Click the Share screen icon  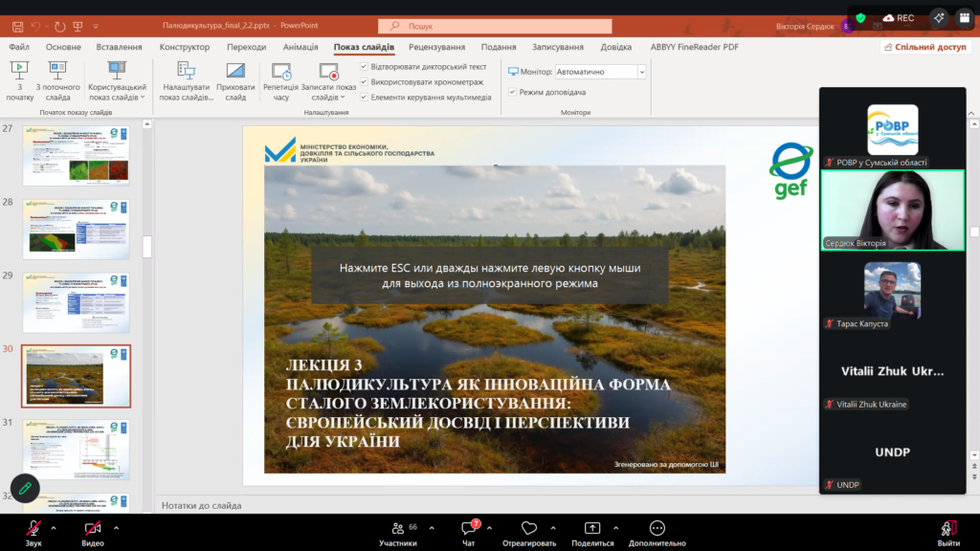(x=592, y=528)
